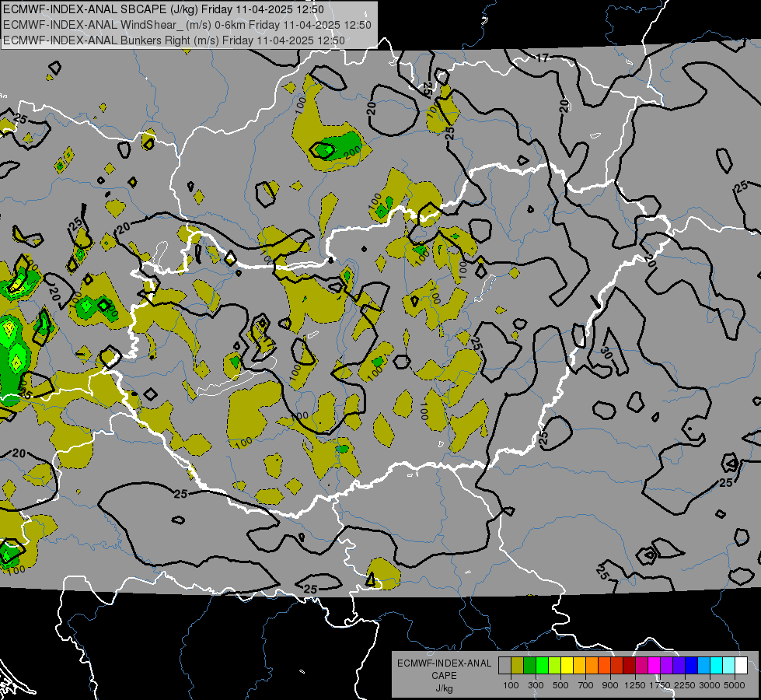This screenshot has width=761, height=700.
Task: Click the lime yellow-green legend swatch
Action: 555,666
